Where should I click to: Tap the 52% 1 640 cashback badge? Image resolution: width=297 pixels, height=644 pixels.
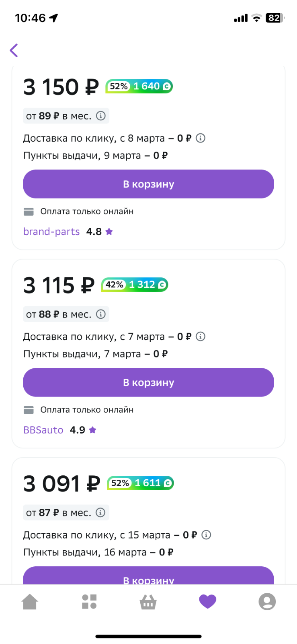click(139, 86)
